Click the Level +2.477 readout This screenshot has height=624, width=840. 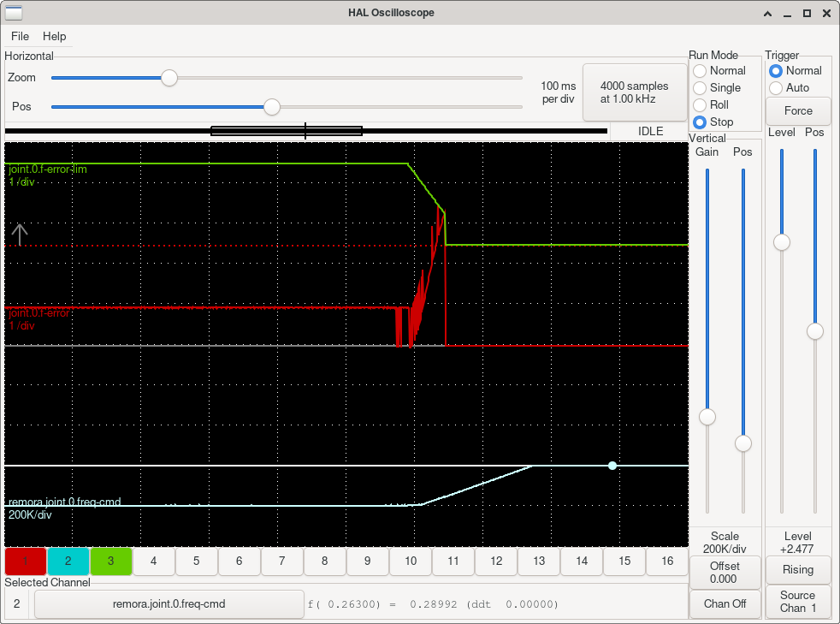pyautogui.click(x=798, y=543)
